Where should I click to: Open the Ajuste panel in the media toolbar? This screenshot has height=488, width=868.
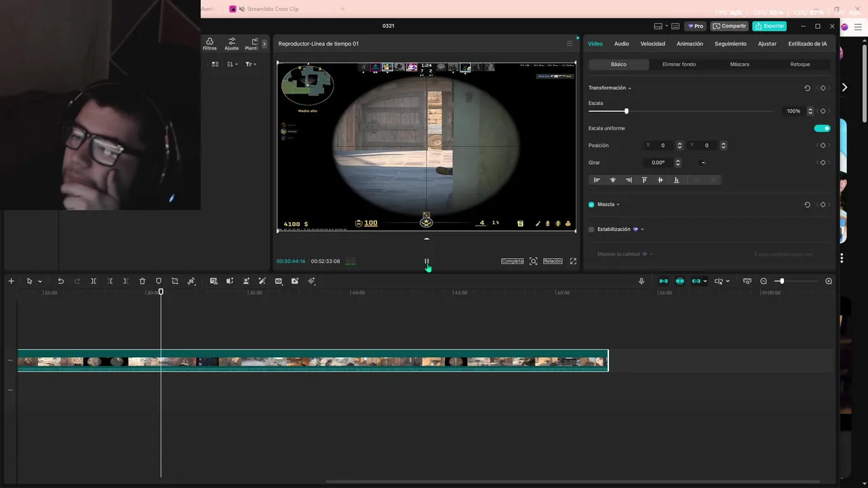click(x=232, y=44)
